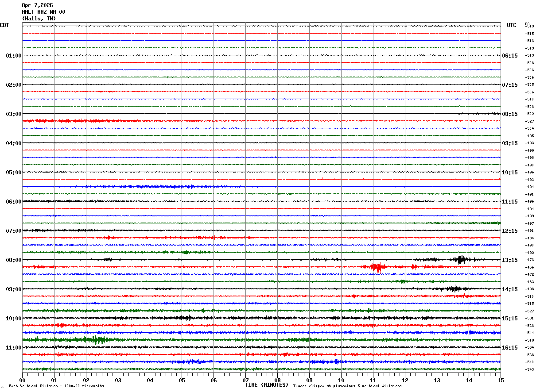
Task: Click the 10:15 UTC time label
Action: (509, 173)
